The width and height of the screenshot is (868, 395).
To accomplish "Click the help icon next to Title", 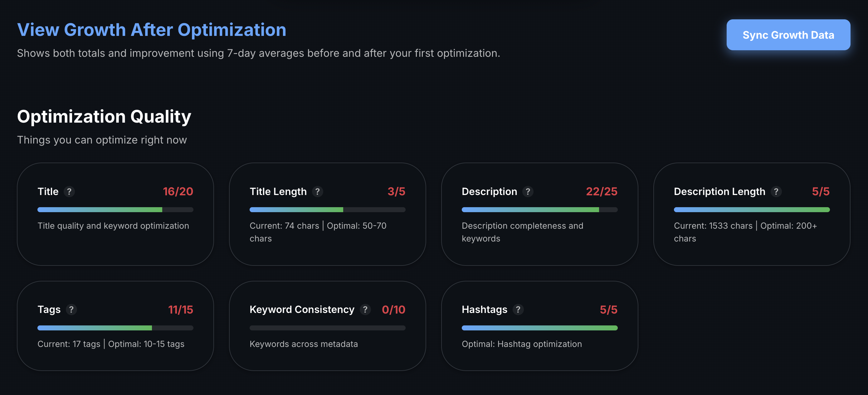I will click(x=69, y=192).
